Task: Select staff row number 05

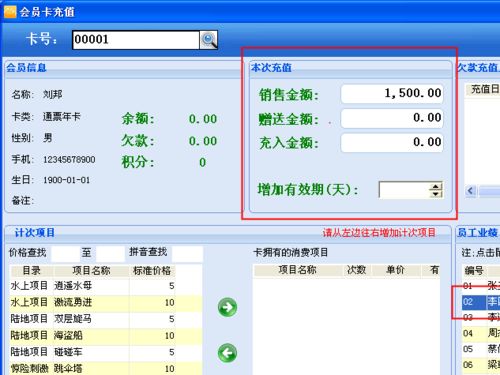Action: tap(481, 349)
